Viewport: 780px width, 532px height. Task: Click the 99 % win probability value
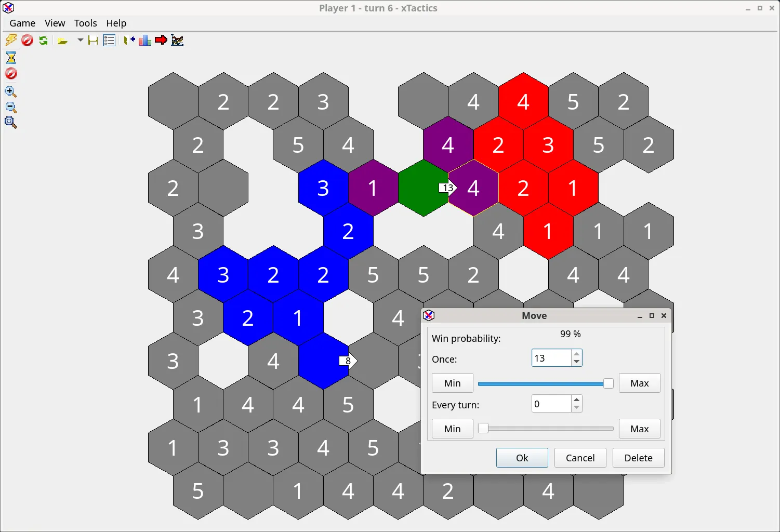(x=570, y=334)
